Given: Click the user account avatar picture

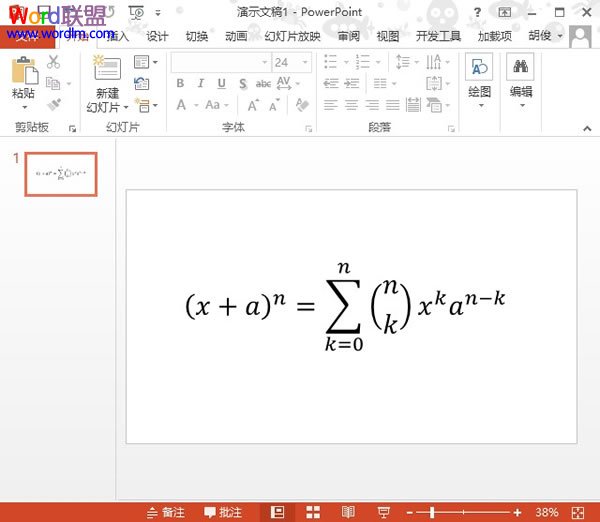Looking at the screenshot, I should point(580,36).
